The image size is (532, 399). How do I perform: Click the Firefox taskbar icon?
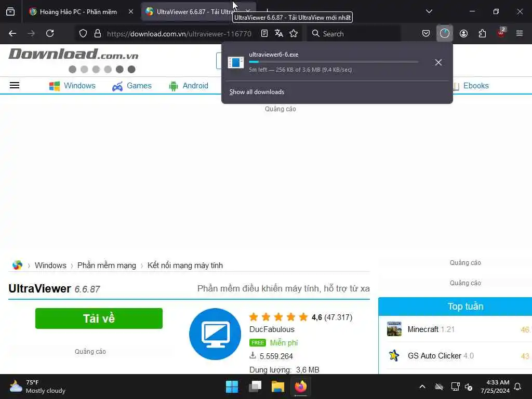click(301, 387)
